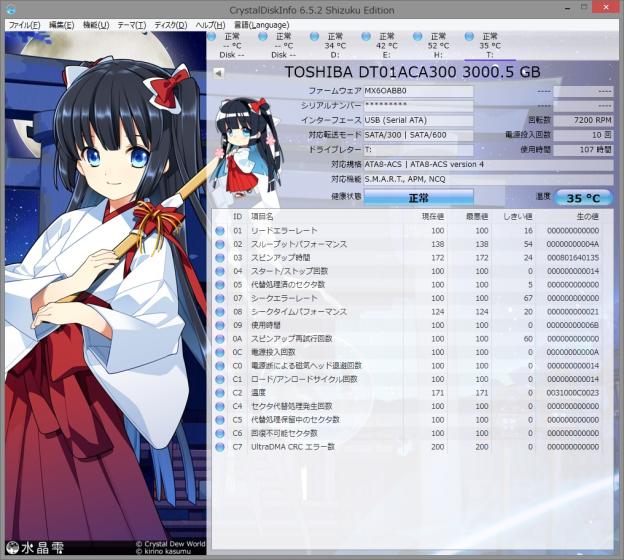Click the status orb for attribute C1
The width and height of the screenshot is (624, 560).
[220, 380]
